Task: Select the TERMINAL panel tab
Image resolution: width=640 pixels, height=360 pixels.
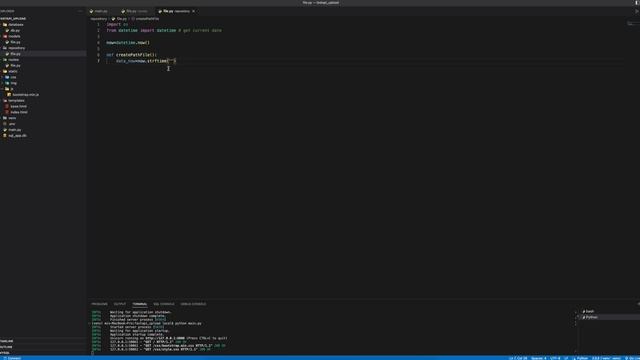Action: pos(140,304)
